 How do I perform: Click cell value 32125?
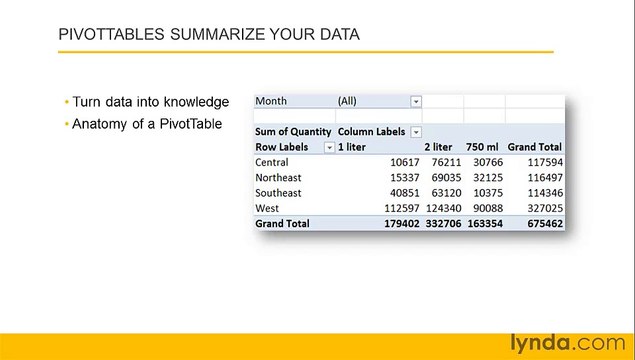click(x=488, y=178)
